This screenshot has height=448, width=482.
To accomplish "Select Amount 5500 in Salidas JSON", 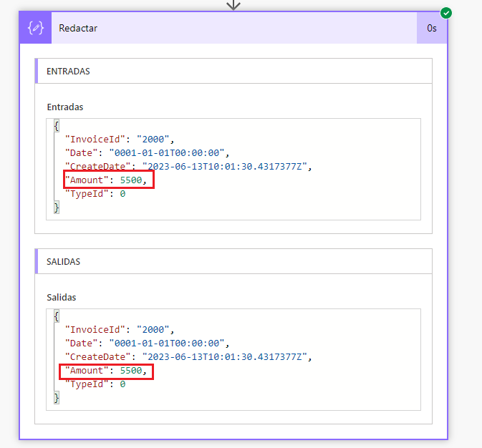I will (x=106, y=370).
